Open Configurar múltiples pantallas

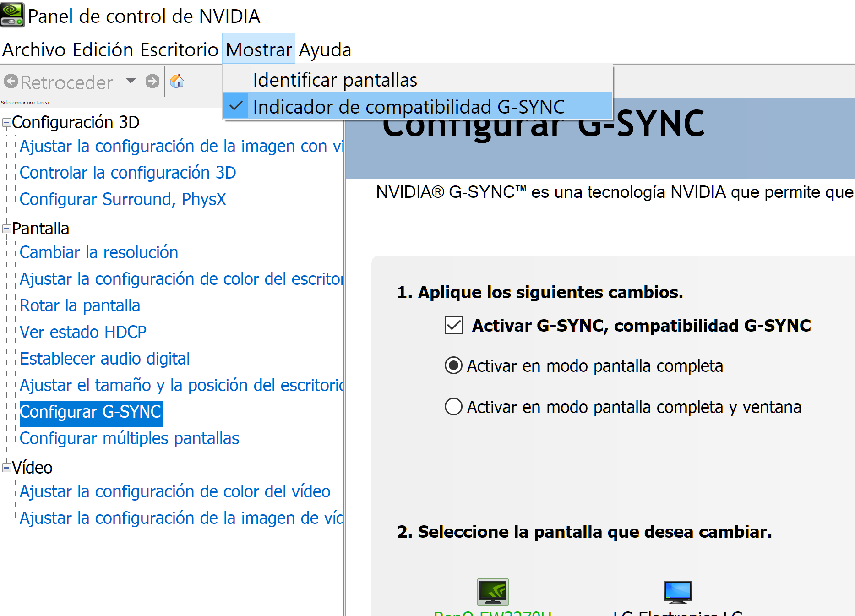129,438
